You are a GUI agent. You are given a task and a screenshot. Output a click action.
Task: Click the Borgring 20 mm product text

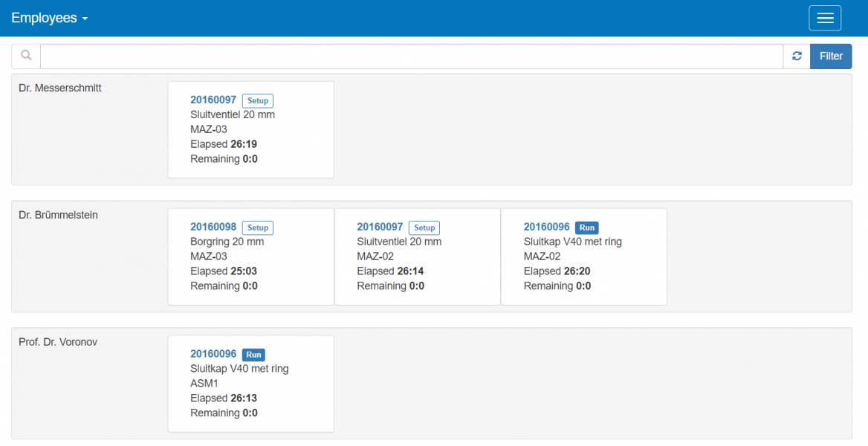[x=227, y=242]
